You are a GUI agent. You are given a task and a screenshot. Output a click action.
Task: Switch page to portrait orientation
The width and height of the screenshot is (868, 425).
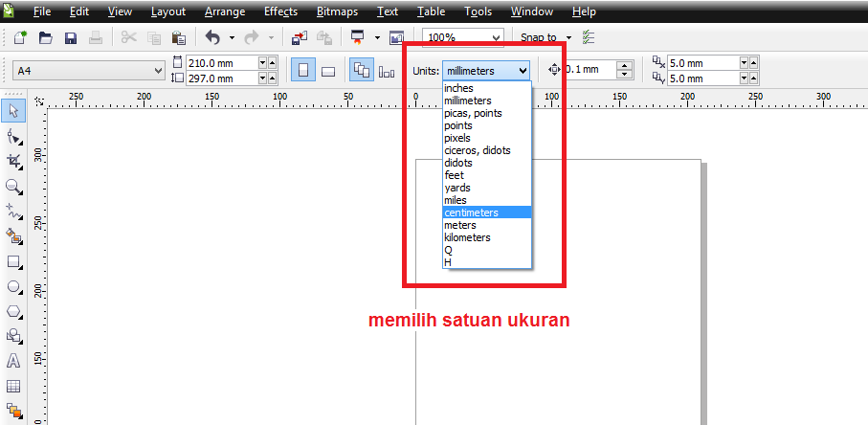tap(303, 71)
